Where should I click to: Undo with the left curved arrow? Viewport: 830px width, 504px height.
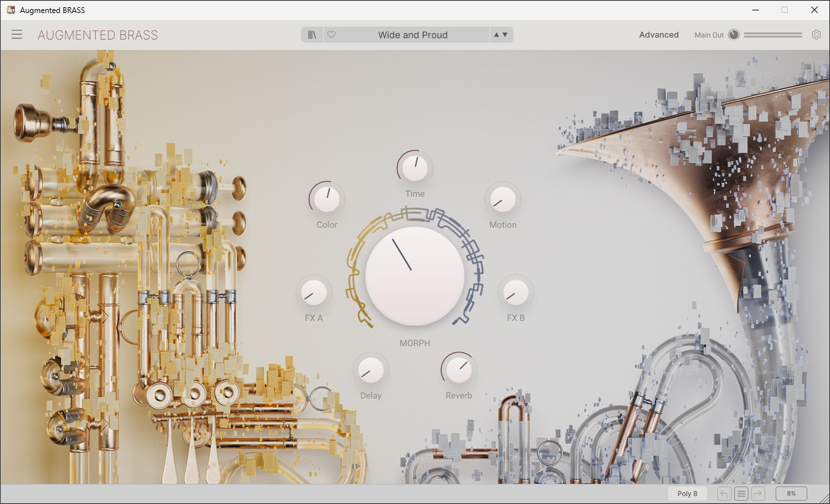tap(724, 494)
